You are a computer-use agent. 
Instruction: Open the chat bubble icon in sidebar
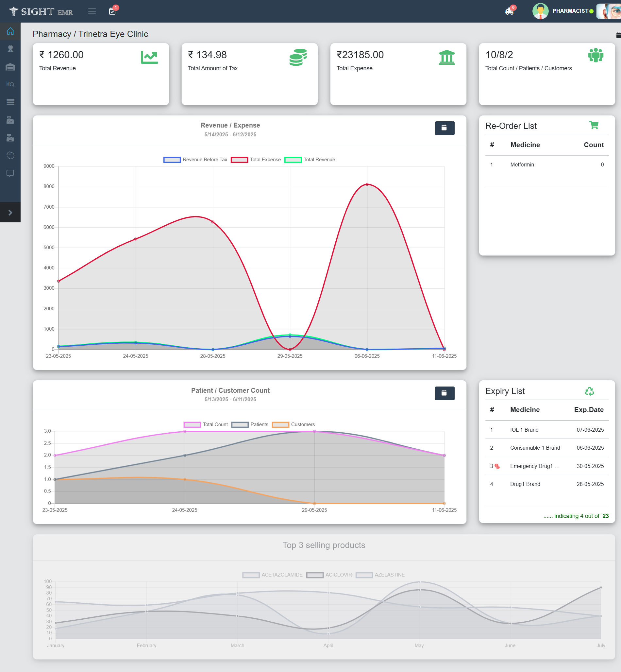point(10,173)
